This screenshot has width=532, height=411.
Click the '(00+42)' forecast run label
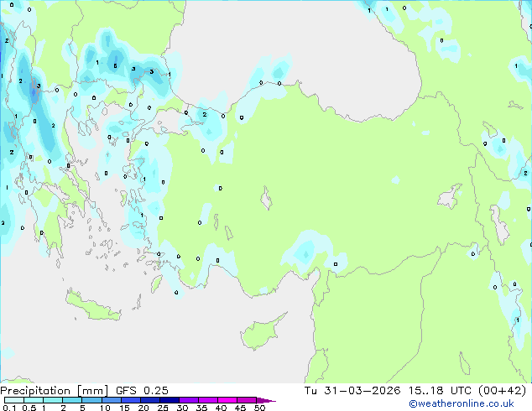[x=502, y=391]
